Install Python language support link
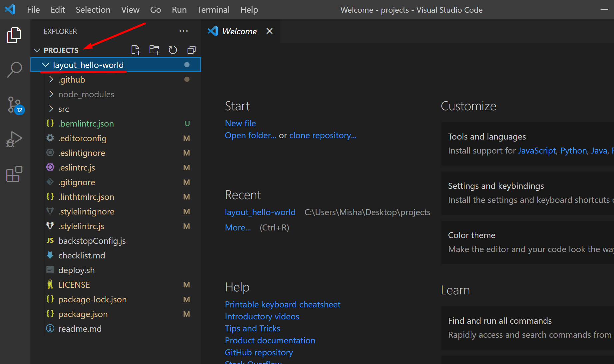This screenshot has height=364, width=614. 573,151
